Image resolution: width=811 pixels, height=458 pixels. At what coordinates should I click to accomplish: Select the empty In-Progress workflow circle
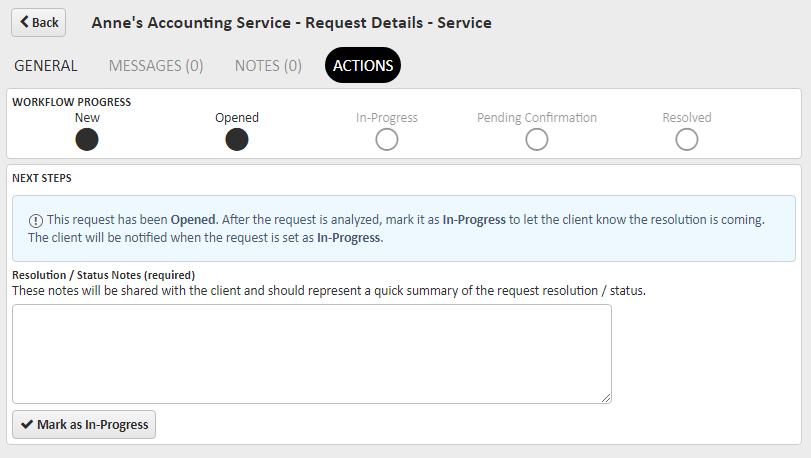click(387, 140)
